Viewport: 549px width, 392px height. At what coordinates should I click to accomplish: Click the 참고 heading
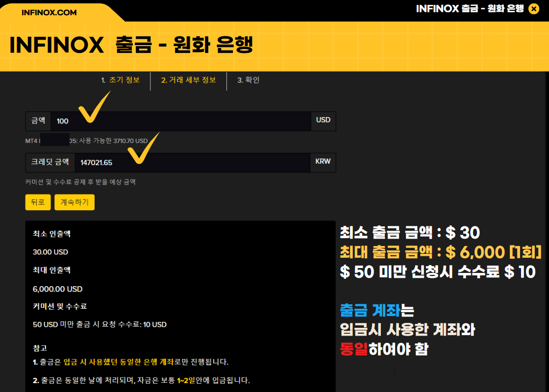tap(40, 348)
